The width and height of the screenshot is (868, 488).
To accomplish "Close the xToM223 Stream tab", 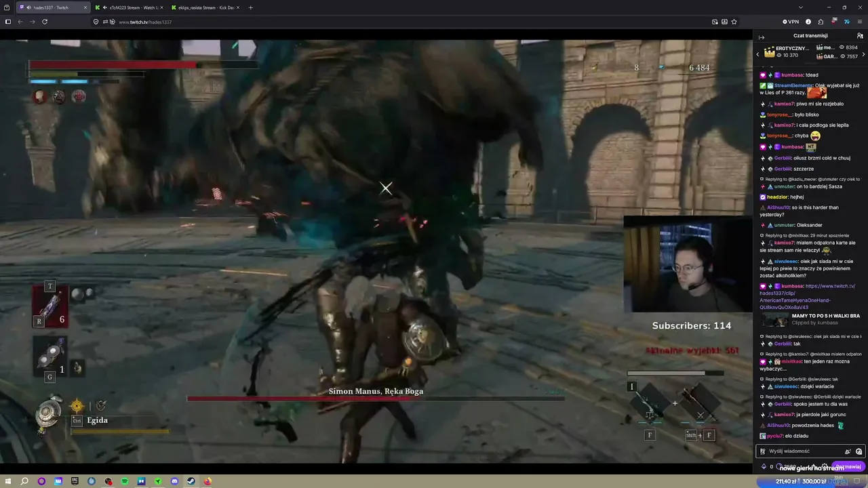I will (161, 7).
